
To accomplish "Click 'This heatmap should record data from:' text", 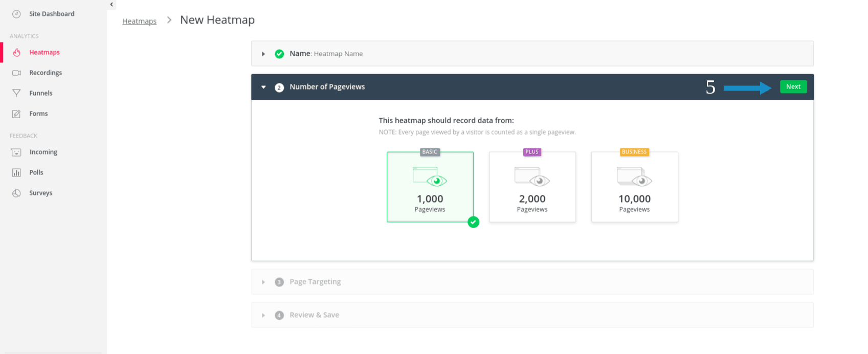I will [446, 121].
